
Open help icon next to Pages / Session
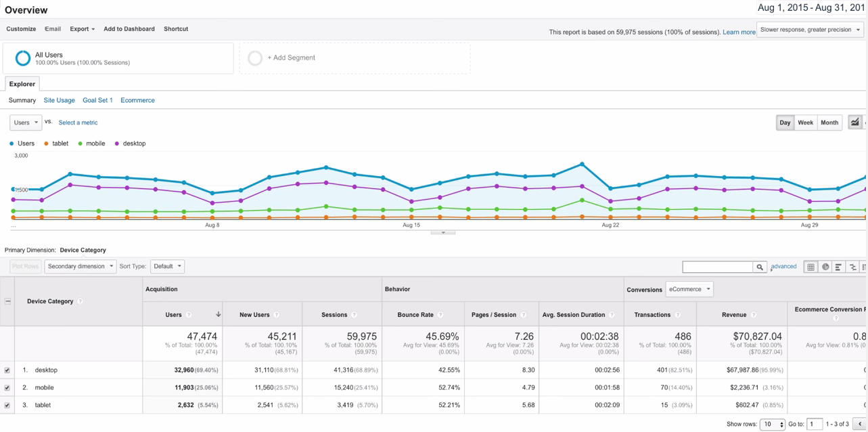point(523,315)
